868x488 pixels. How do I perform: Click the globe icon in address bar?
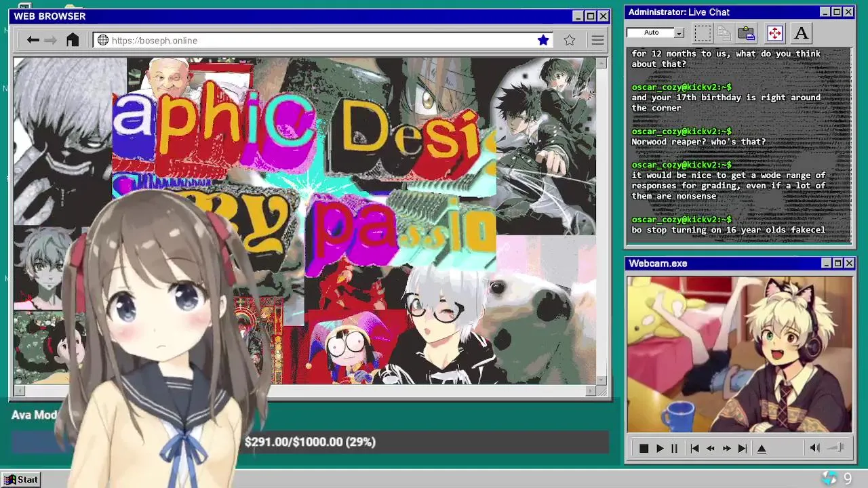point(103,41)
